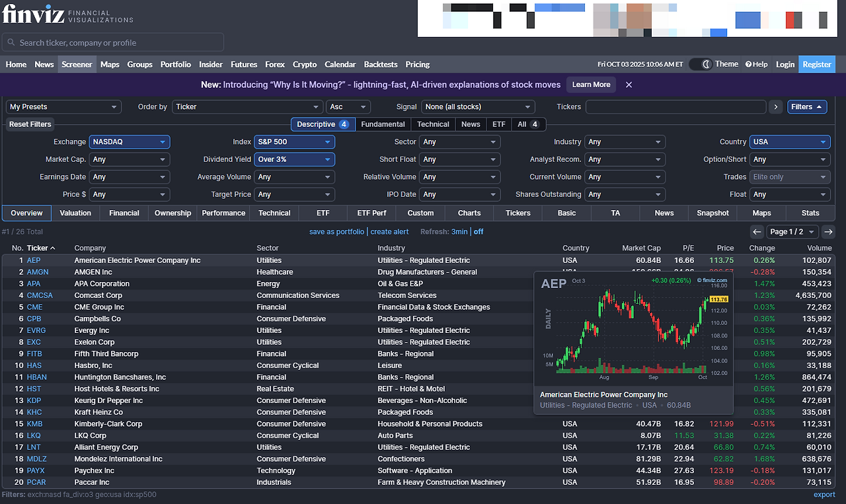Open the Exchange NASDAQ dropdown
846x504 pixels.
click(x=130, y=141)
